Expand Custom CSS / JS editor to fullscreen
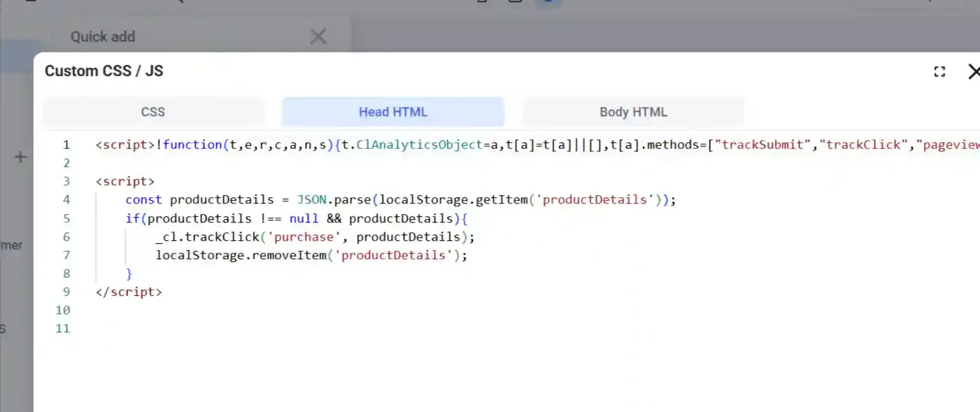Screen dimensions: 980x412 (x=939, y=72)
